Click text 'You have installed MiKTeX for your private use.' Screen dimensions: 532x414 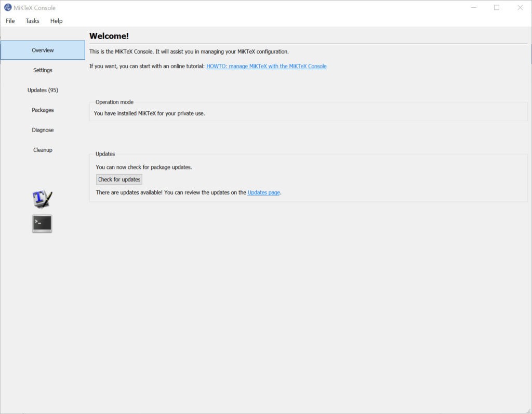(149, 113)
